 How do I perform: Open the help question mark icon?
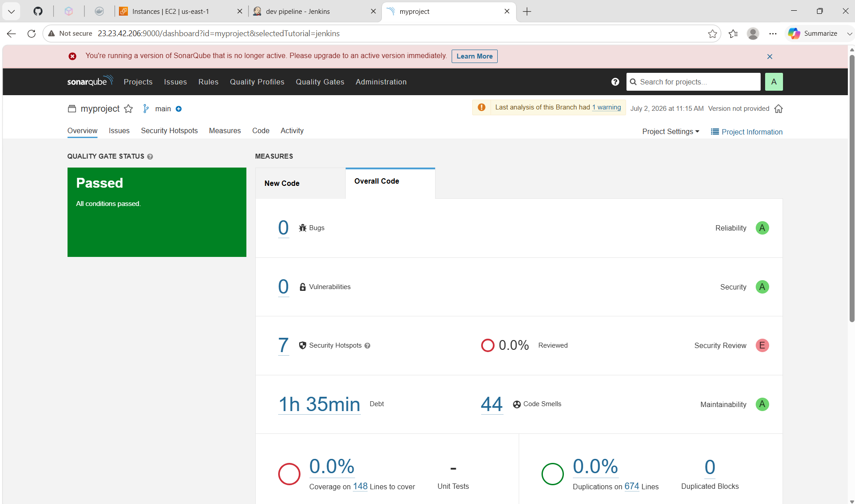pos(615,82)
